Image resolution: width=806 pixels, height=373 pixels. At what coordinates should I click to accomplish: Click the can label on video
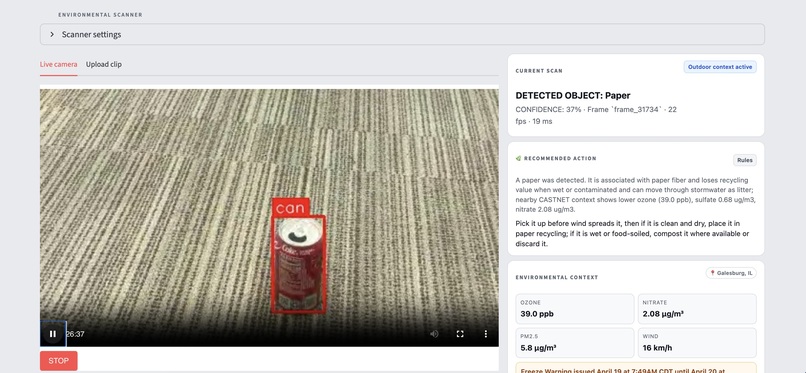pyautogui.click(x=291, y=209)
